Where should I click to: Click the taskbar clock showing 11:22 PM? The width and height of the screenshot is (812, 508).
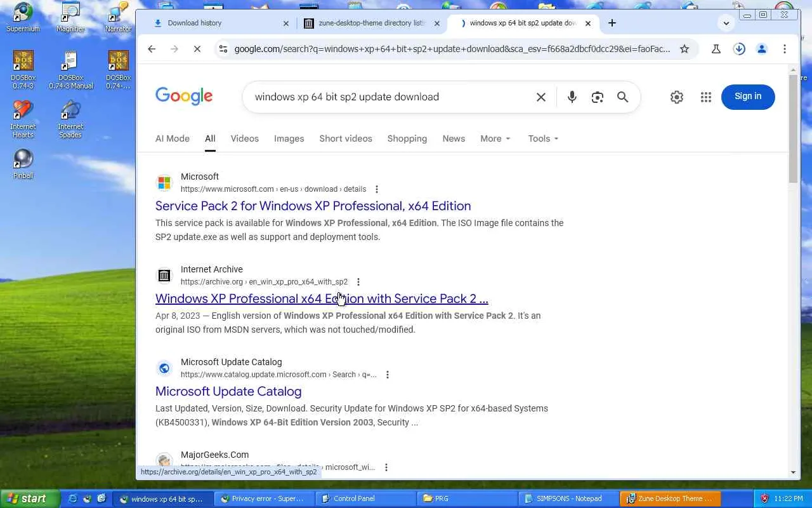pos(788,498)
